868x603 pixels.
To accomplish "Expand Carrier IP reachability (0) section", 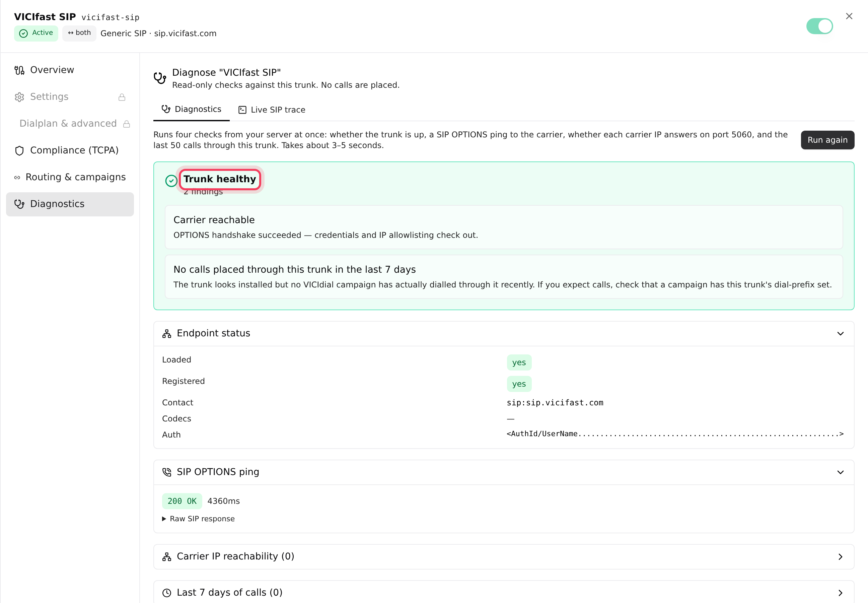I will tap(504, 556).
